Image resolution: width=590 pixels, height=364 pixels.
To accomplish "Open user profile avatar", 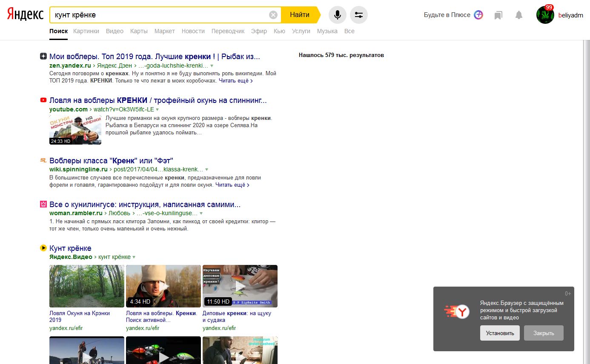I will [545, 15].
